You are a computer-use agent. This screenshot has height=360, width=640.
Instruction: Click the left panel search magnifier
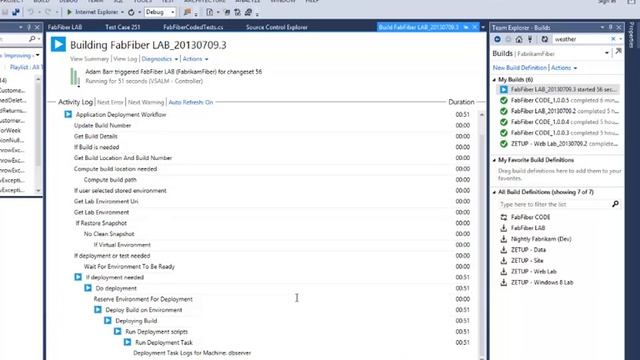(x=32, y=39)
